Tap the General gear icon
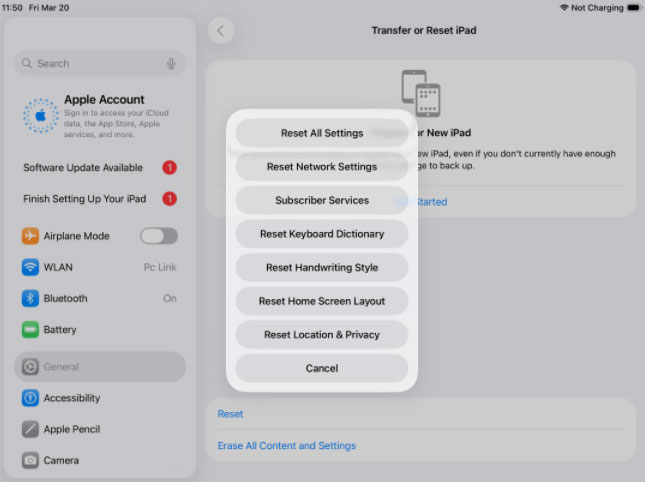Screen dimensions: 645x482 [x=30, y=367]
